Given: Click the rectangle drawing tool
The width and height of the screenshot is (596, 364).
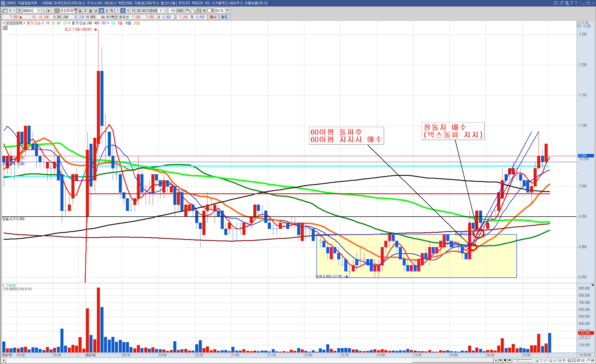Looking at the screenshot, I should pos(578,360).
